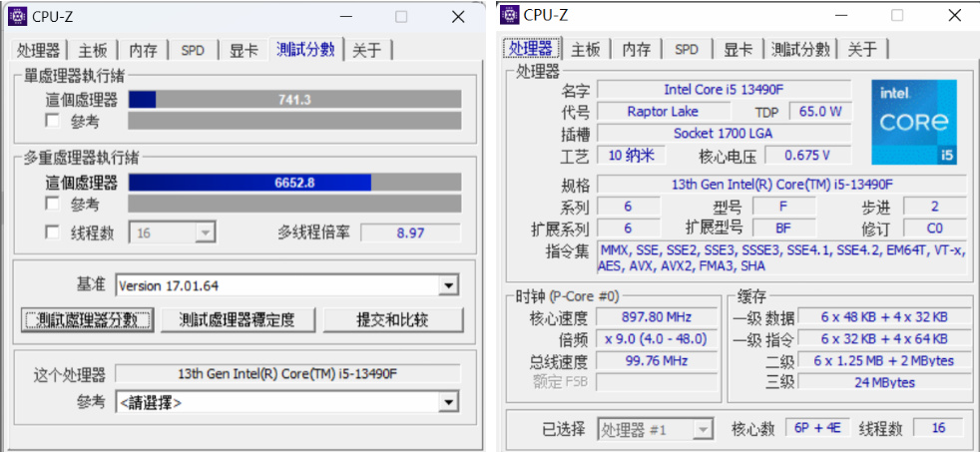The height and width of the screenshot is (452, 980).
Task: Click 多线程倍率 value 8.97
Action: (410, 233)
